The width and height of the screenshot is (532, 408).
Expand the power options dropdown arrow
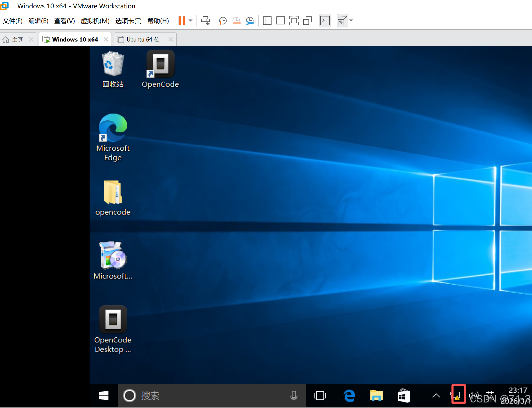[191, 21]
